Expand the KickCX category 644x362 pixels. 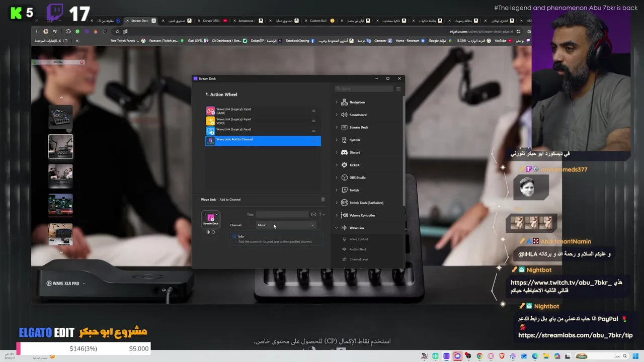[337, 165]
